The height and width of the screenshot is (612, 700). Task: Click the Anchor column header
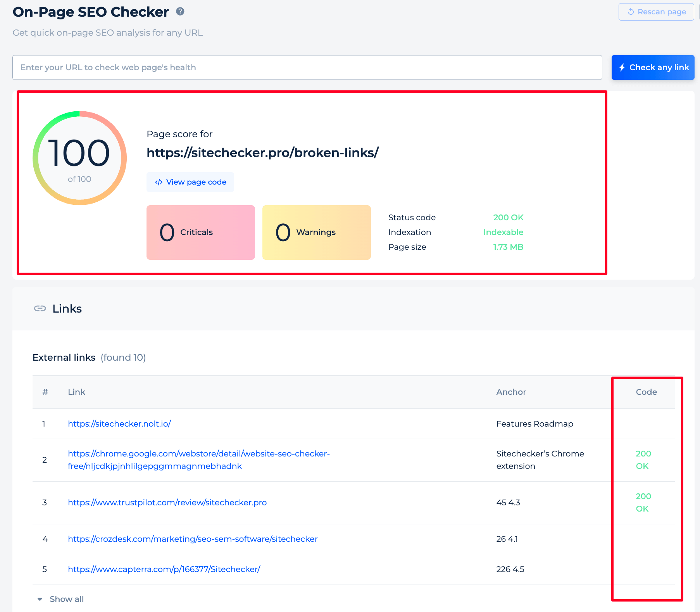point(511,392)
